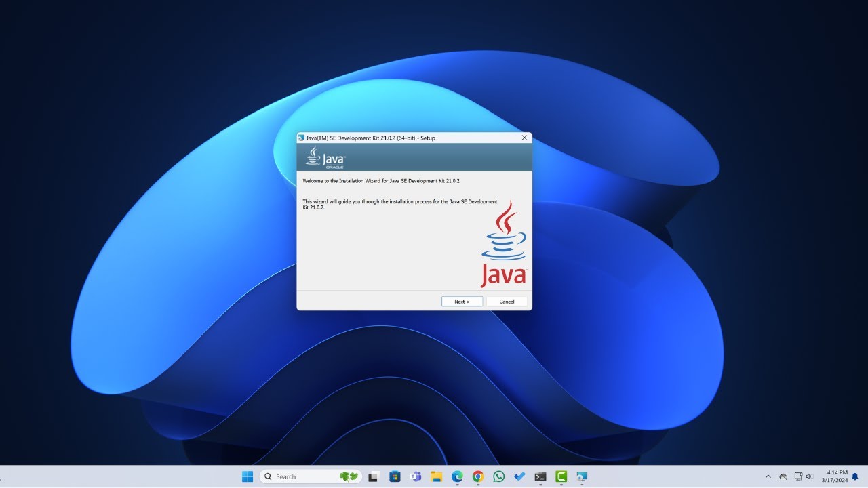Cancel the Java installation wizard
868x488 pixels.
click(507, 302)
